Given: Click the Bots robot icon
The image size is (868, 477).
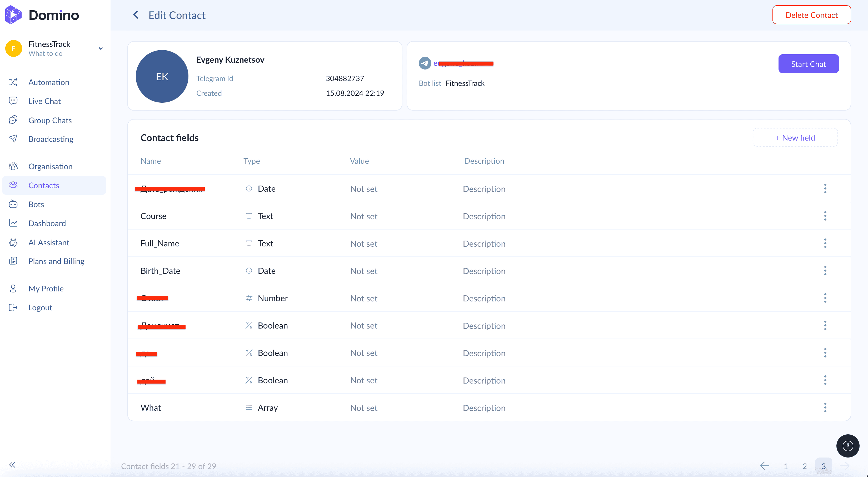Looking at the screenshot, I should [13, 204].
